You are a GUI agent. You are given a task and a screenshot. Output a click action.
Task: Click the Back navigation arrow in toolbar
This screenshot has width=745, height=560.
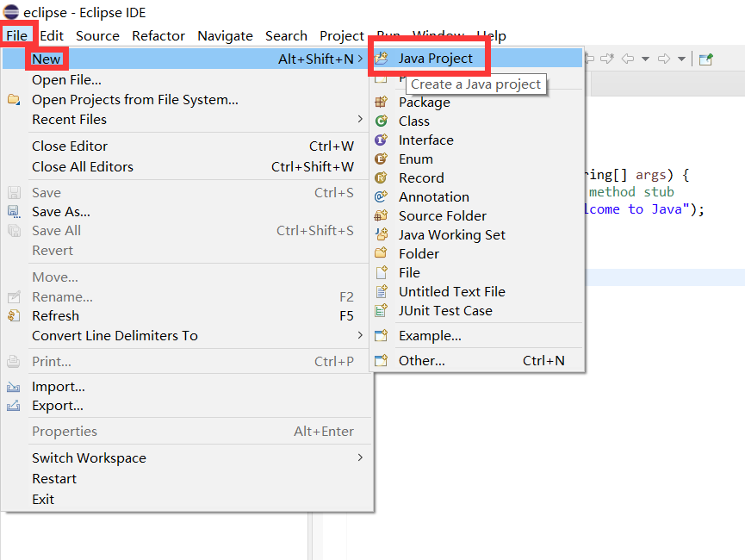tap(628, 59)
